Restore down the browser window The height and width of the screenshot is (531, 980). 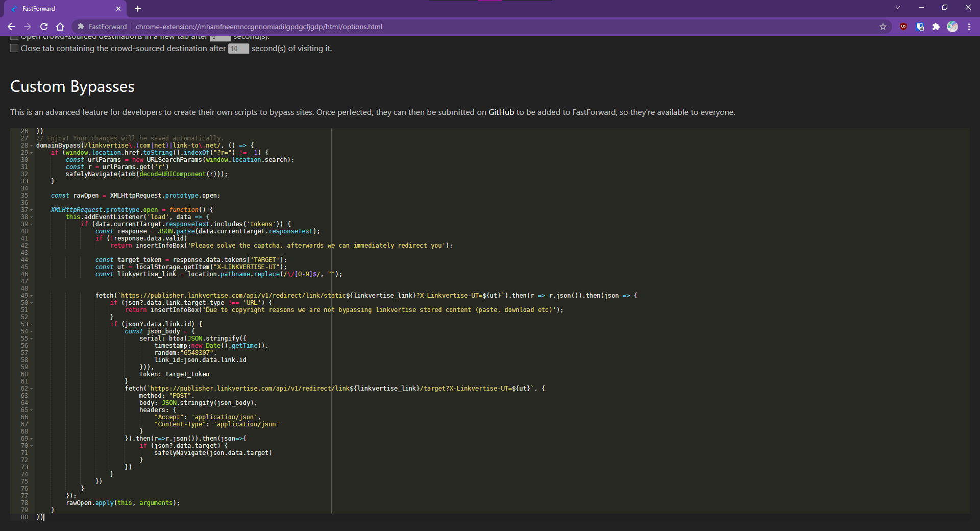click(945, 7)
